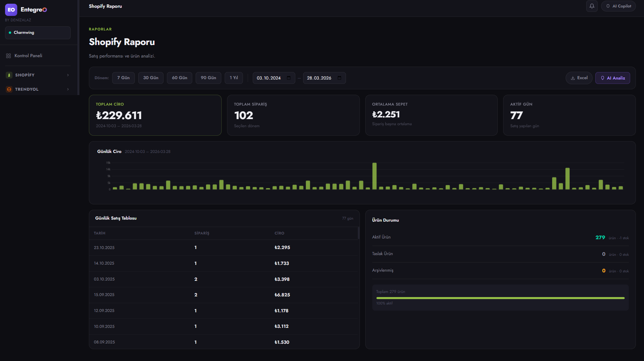The image size is (644, 361).
Task: Start an AI Analiz report
Action: (613, 78)
